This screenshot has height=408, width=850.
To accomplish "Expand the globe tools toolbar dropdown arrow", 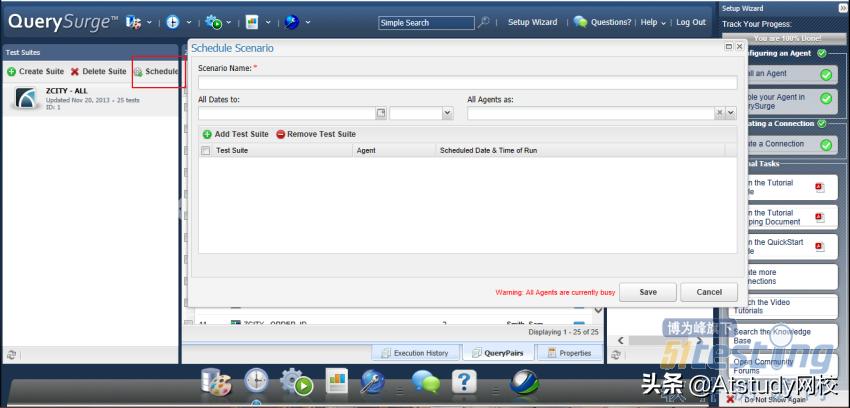I will click(x=307, y=23).
